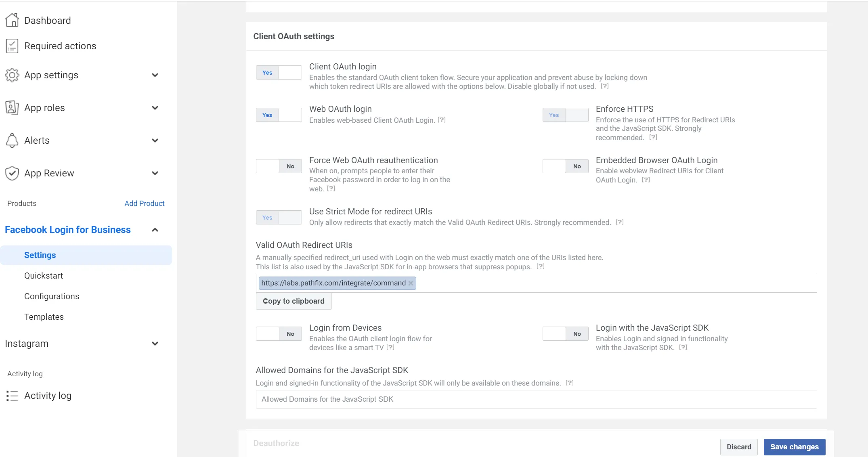This screenshot has height=457, width=868.
Task: Open help tooltip for Strict Mode
Action: [x=620, y=222]
